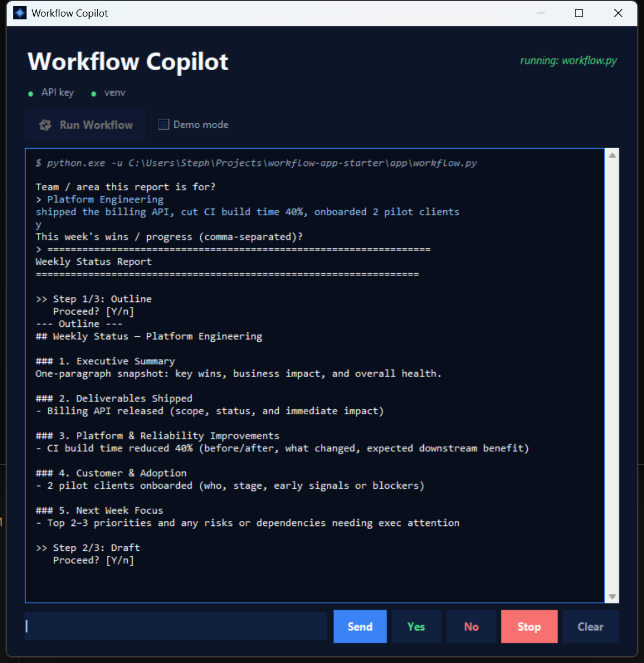Click the 'shipped the billing API' line
The height and width of the screenshot is (663, 644).
(247, 212)
